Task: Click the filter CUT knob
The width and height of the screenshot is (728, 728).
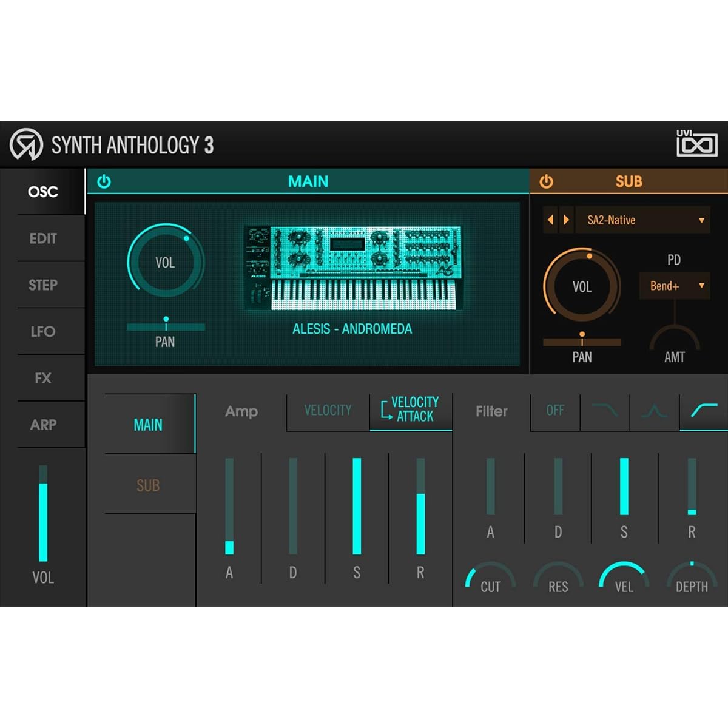Action: pos(490,579)
